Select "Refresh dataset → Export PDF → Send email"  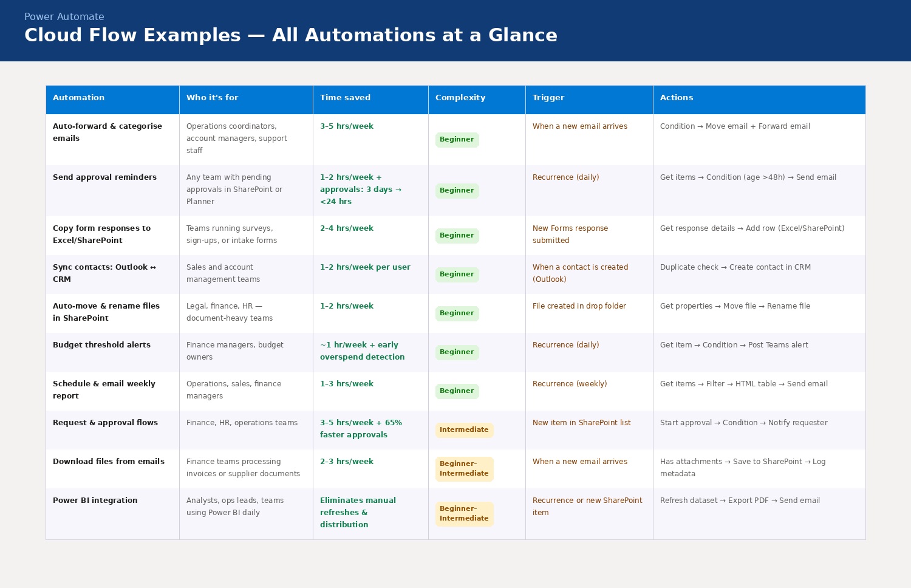(x=740, y=501)
